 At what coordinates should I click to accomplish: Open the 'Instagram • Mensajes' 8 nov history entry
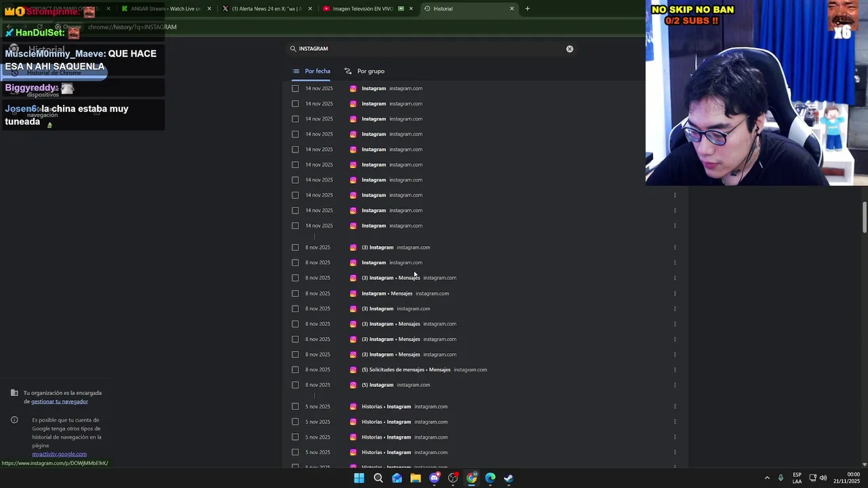[x=387, y=293]
